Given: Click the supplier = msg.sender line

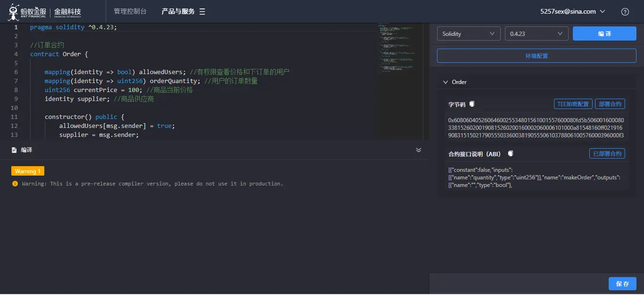Looking at the screenshot, I should pos(99,135).
